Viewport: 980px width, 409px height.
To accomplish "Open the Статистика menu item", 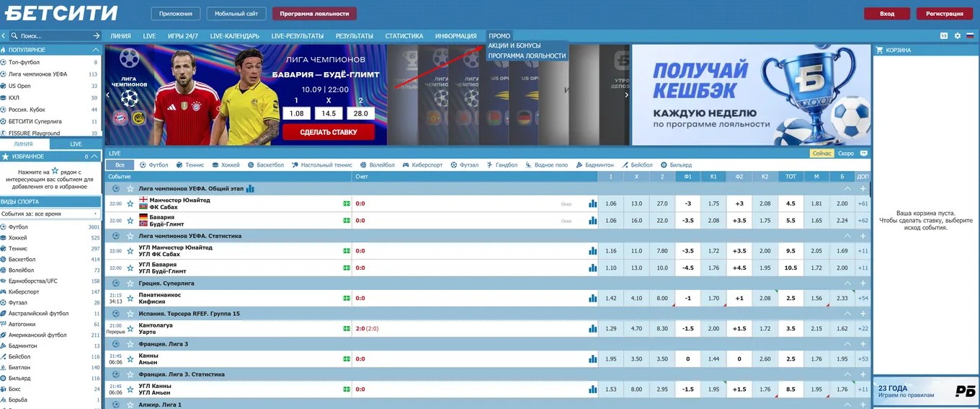I will click(404, 35).
